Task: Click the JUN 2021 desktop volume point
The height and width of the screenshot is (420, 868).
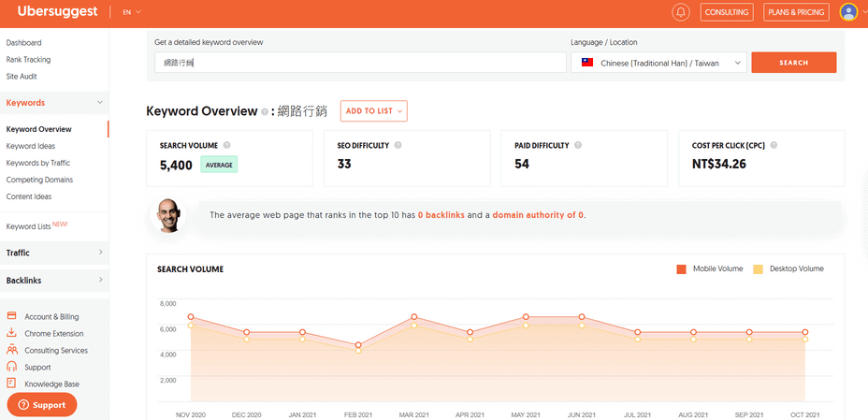Action: 582,326
